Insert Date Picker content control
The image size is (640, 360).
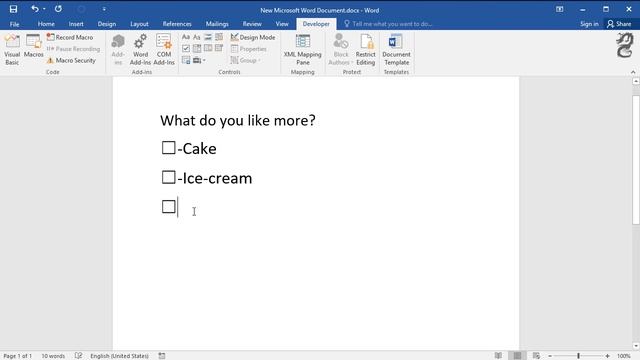(219, 49)
